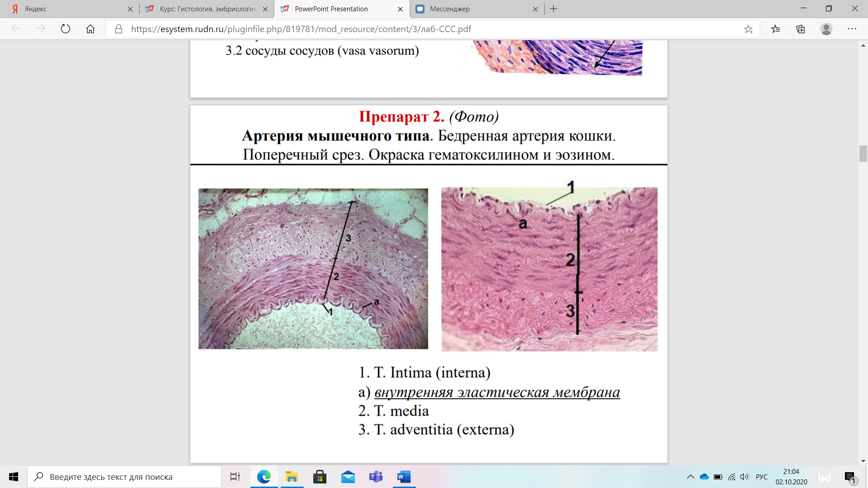Open Wi-Fi network tray icon
This screenshot has width=868, height=488.
(731, 477)
